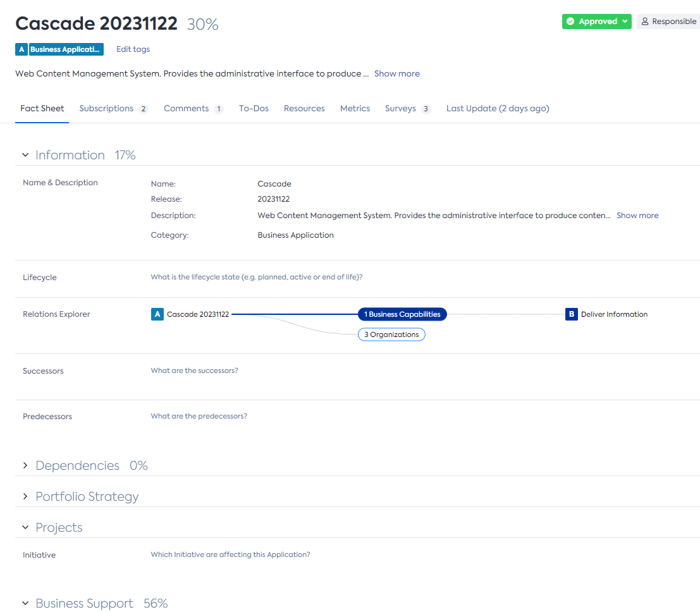Click the "What are the successors?" placeholder
The height and width of the screenshot is (612, 700).
(195, 370)
